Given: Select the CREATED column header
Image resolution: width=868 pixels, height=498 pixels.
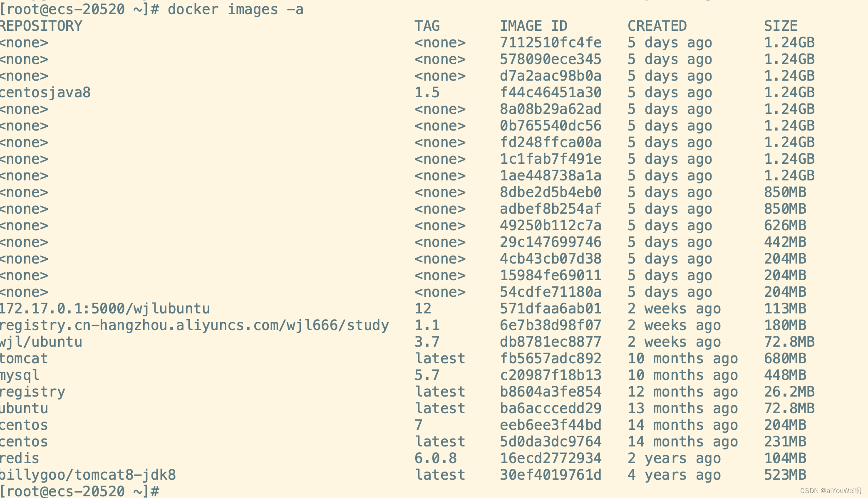Looking at the screenshot, I should [657, 26].
